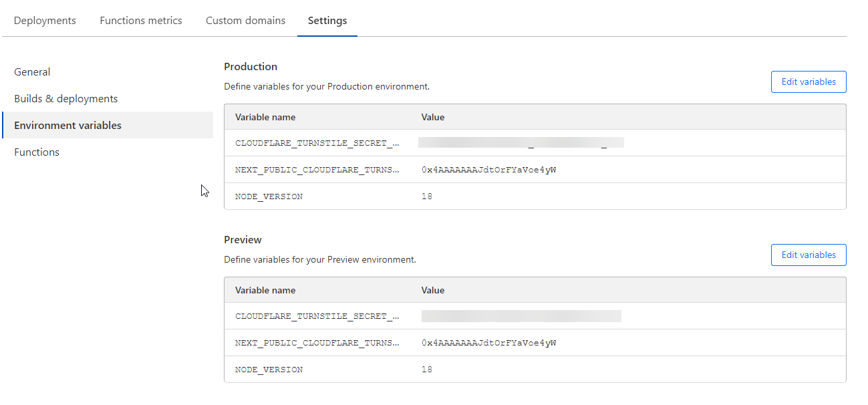This screenshot has height=405, width=868.
Task: Select Environment variables in the sidebar
Action: [67, 126]
